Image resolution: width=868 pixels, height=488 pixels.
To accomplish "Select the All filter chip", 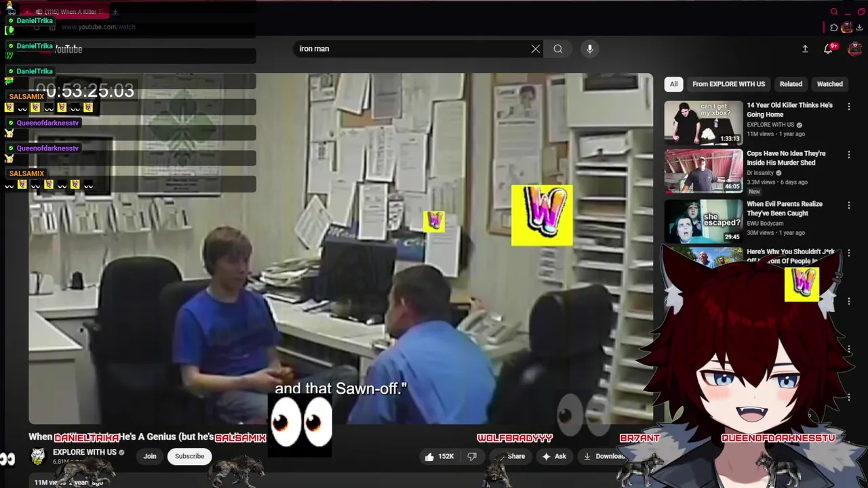I will pos(673,84).
